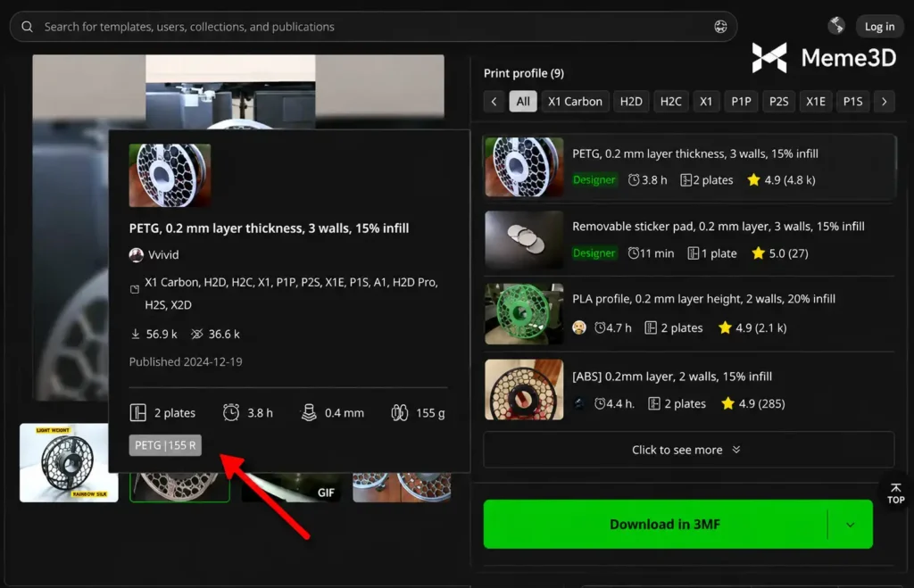Click the Meme3D logo

[824, 58]
